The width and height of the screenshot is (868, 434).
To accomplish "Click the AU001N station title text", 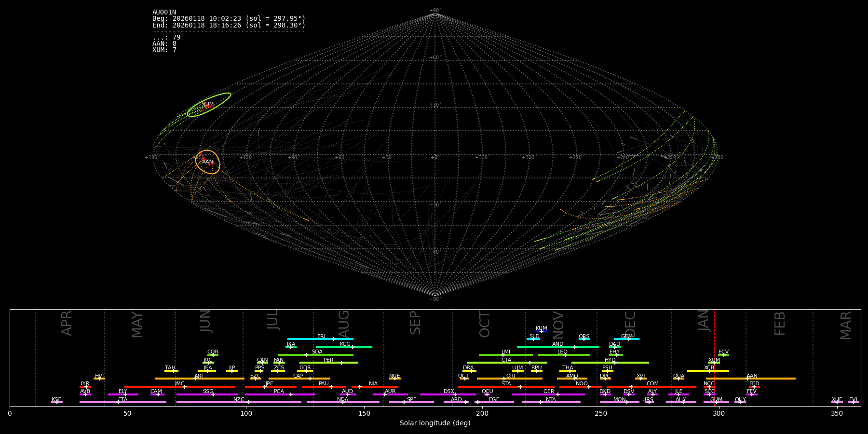I will pyautogui.click(x=164, y=13).
